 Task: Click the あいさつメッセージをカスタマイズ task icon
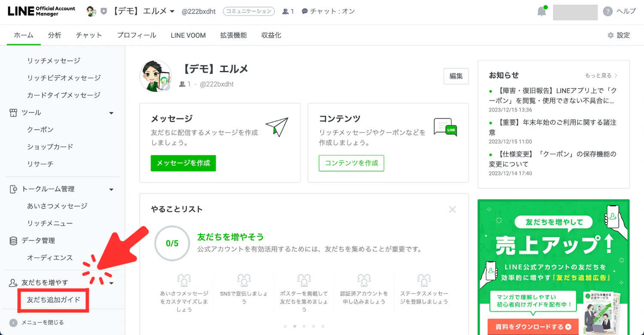click(184, 281)
